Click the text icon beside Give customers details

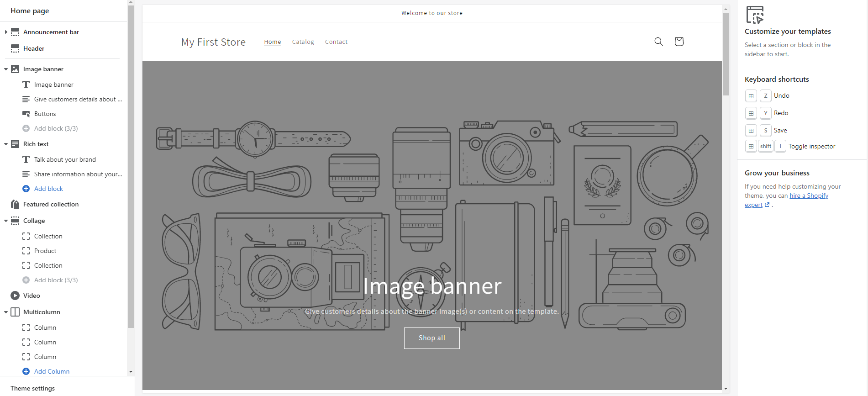click(26, 99)
